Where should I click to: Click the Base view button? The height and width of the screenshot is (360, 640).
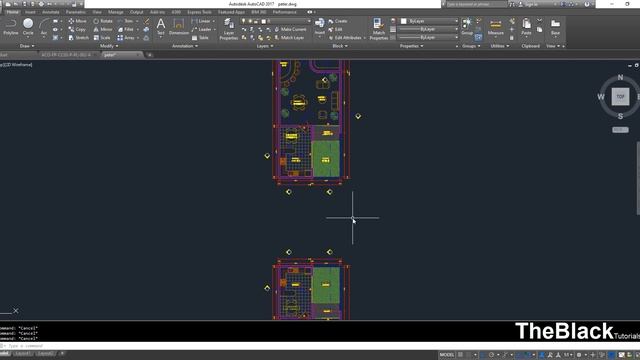pyautogui.click(x=555, y=27)
